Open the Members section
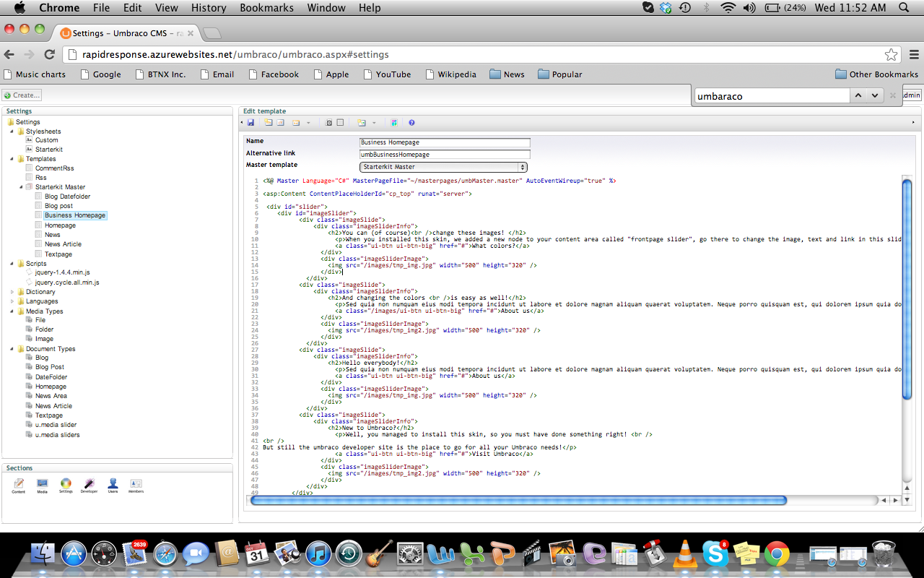 (x=136, y=486)
